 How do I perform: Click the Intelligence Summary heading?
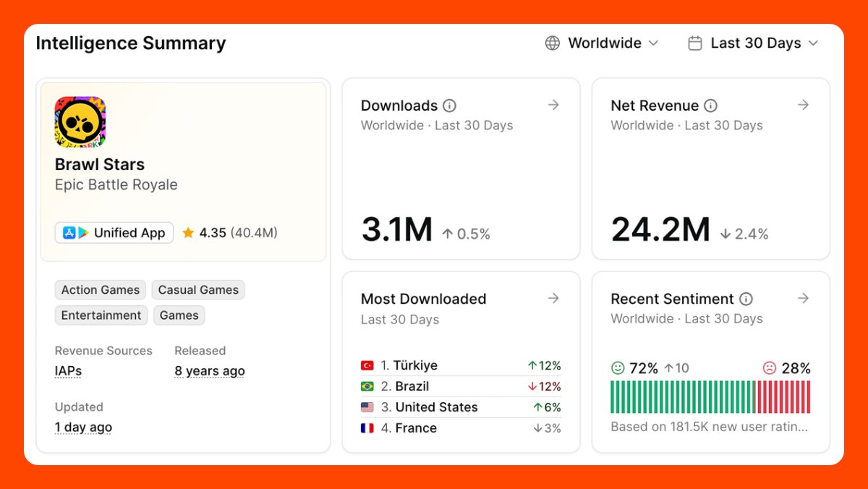click(x=131, y=43)
